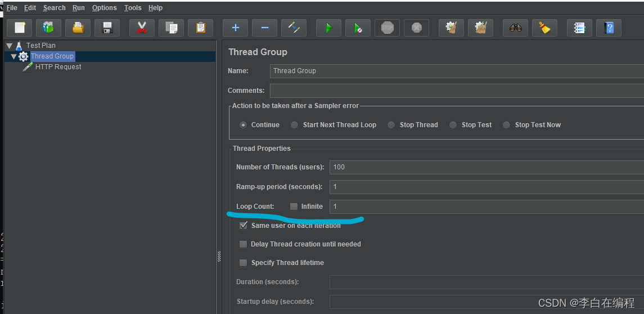The image size is (644, 314).
Task: Click the HTTP Request pipette icon
Action: click(x=28, y=67)
